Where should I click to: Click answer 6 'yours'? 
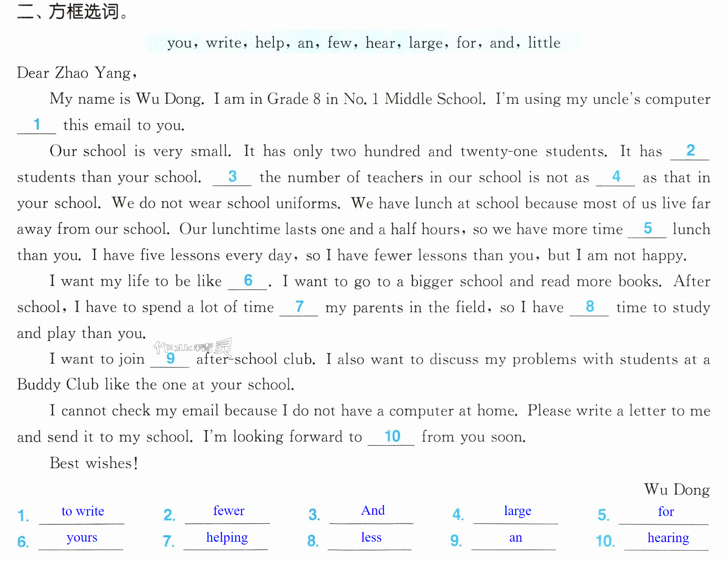click(x=82, y=538)
